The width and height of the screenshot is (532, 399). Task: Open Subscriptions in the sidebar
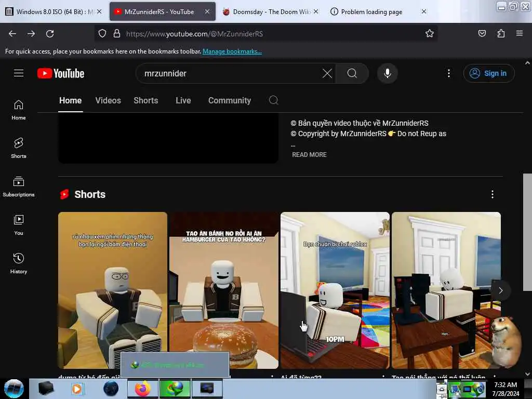pos(19,187)
